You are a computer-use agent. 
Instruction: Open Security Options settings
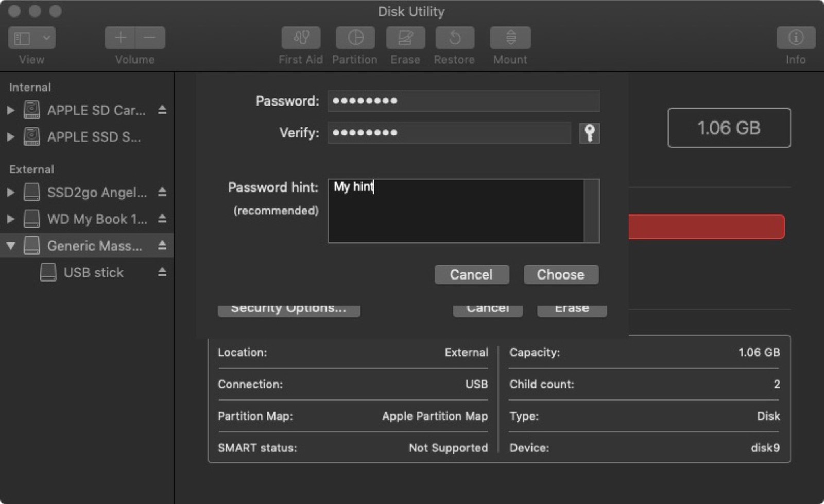[x=288, y=308]
